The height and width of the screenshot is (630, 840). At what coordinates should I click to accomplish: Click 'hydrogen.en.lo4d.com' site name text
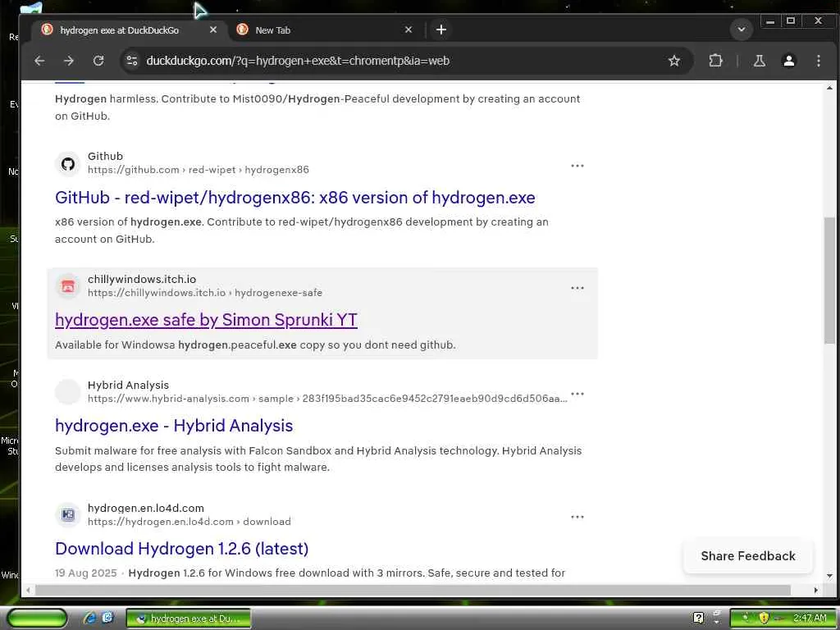pyautogui.click(x=146, y=508)
